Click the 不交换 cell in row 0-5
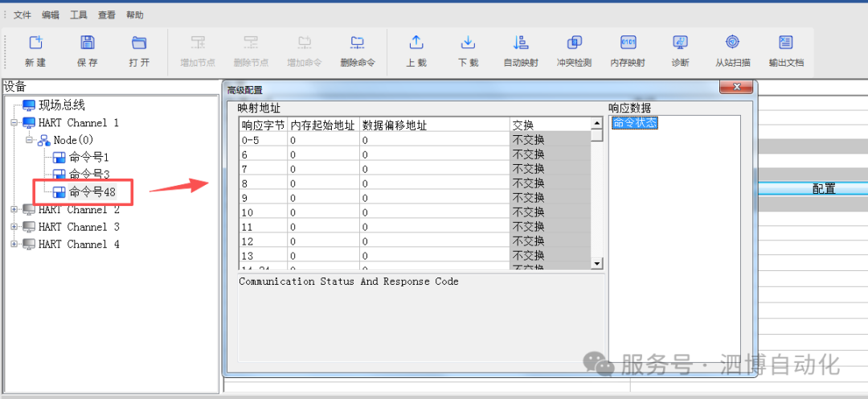This screenshot has height=399, width=868. pyautogui.click(x=551, y=140)
